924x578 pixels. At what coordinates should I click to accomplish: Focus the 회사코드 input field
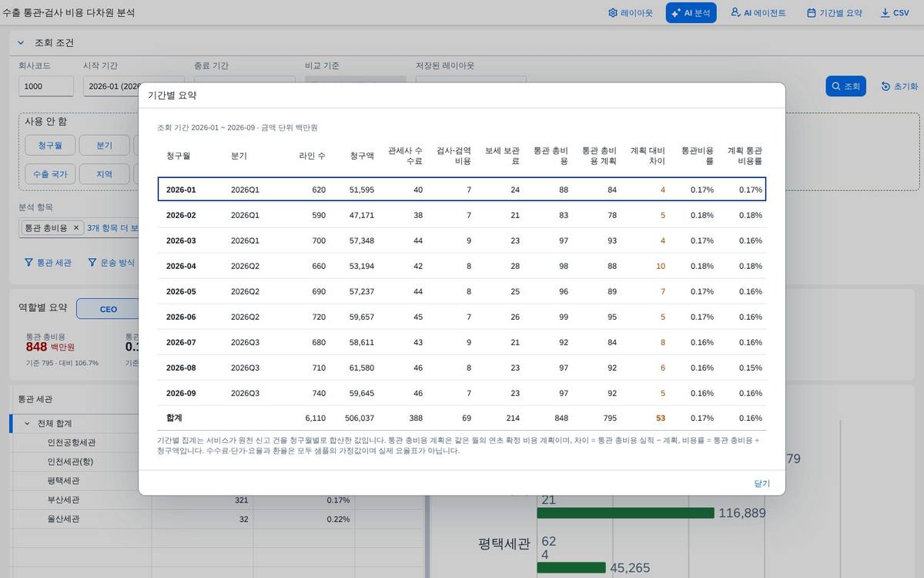[46, 86]
